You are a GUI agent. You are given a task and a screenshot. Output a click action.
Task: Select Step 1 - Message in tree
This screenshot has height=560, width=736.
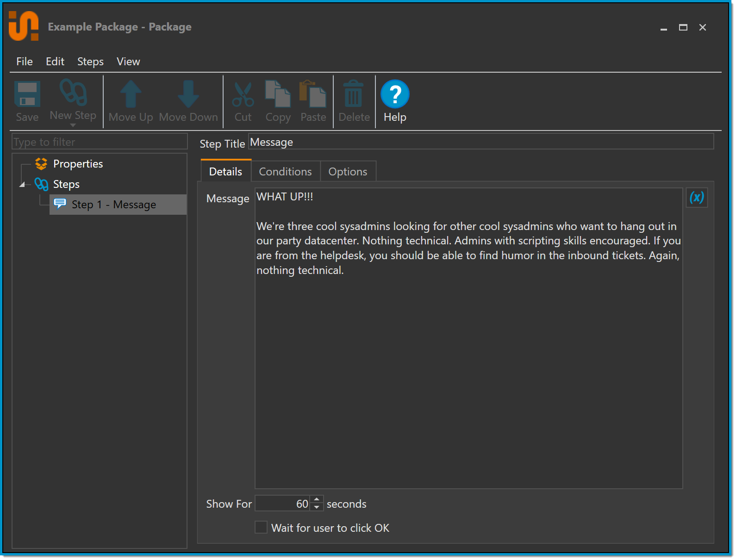[x=118, y=205]
